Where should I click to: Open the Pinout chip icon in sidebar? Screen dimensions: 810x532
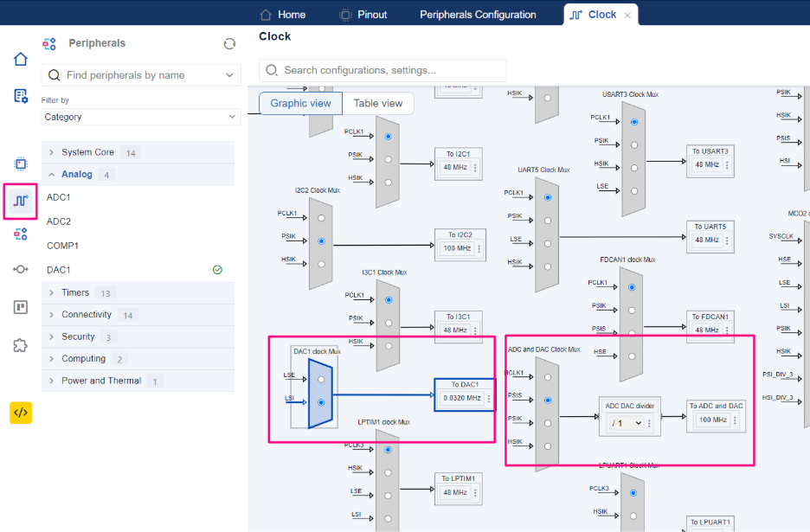(21, 163)
